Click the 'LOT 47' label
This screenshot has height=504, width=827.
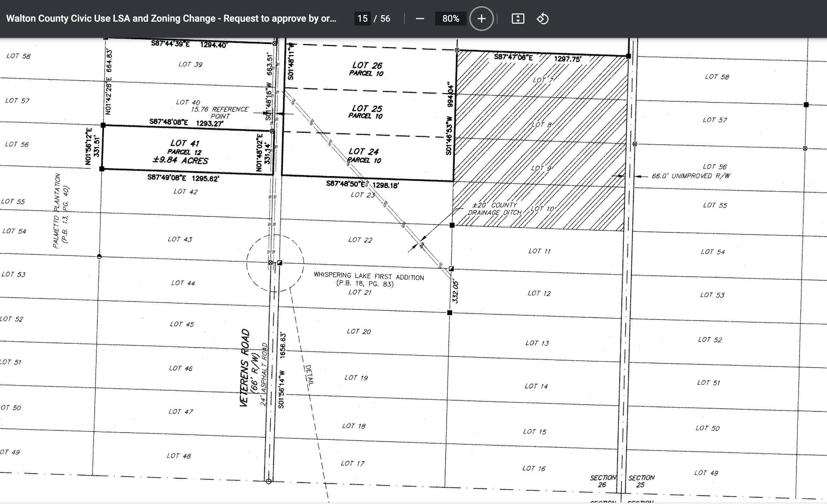181,412
